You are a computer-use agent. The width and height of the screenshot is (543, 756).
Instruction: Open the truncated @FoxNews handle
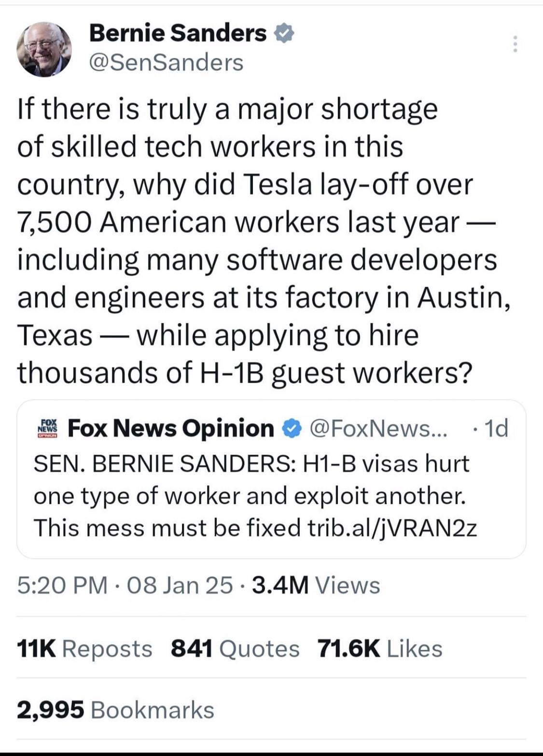click(x=378, y=428)
